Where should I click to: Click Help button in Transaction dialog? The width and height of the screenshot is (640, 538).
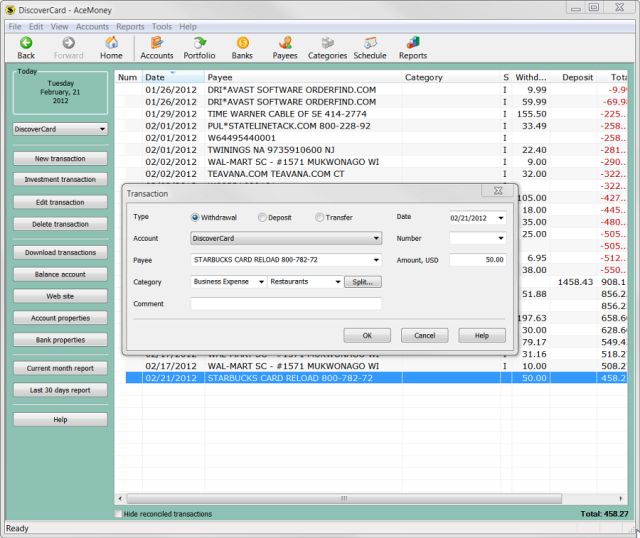point(482,336)
